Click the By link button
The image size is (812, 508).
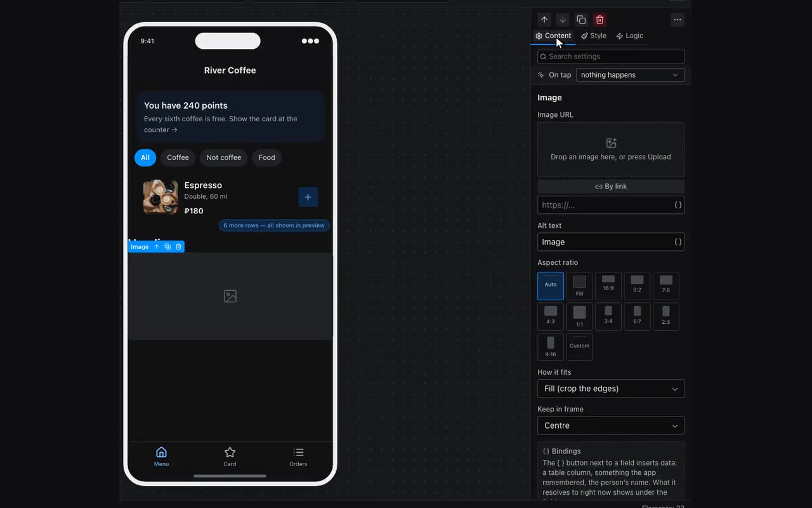point(611,186)
